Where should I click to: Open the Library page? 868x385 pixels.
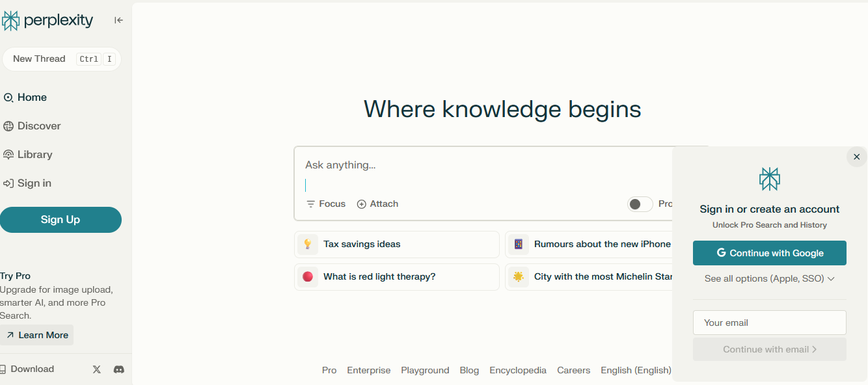[28, 155]
